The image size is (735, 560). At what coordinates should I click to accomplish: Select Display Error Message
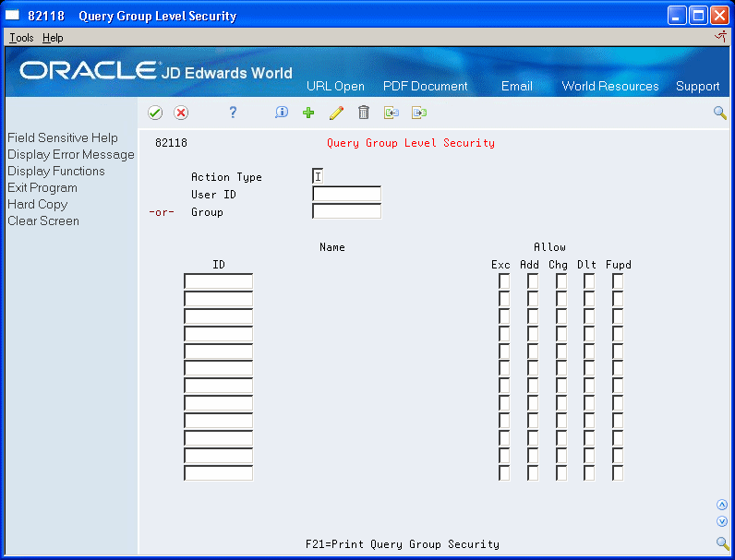point(71,154)
